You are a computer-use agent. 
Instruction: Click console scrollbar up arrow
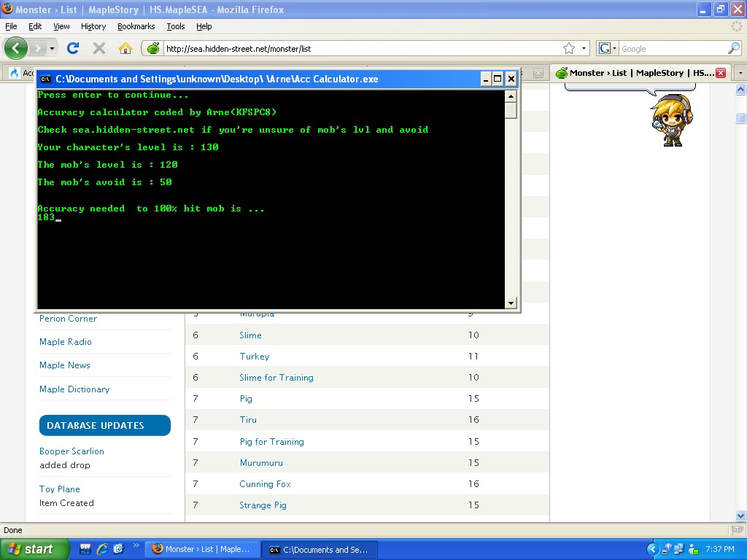[x=511, y=96]
